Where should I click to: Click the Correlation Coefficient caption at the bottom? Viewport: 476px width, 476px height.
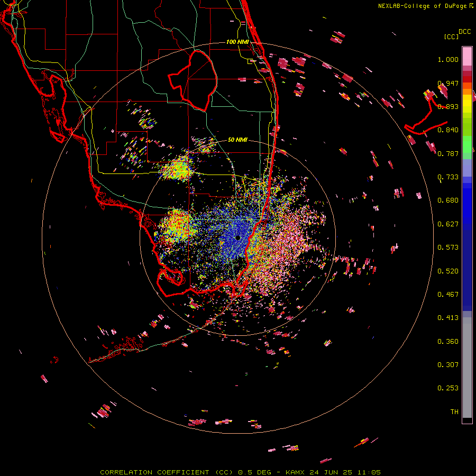point(240,472)
